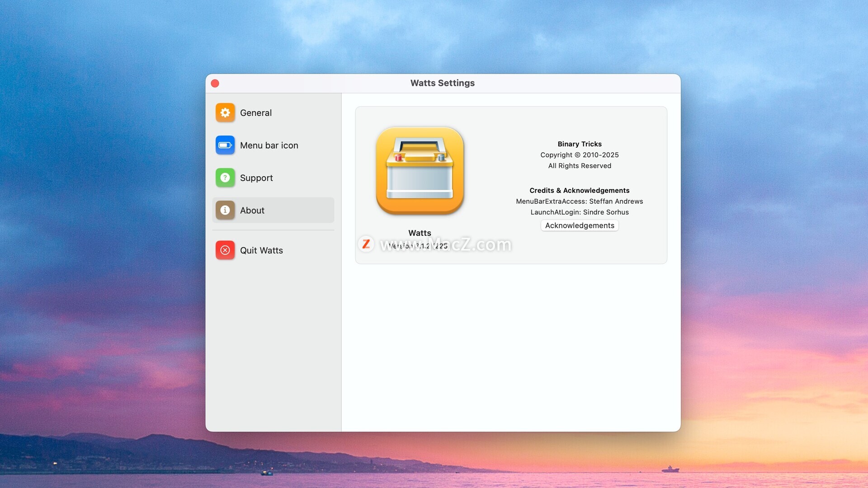
Task: Open the Acknowledgements button
Action: (580, 225)
